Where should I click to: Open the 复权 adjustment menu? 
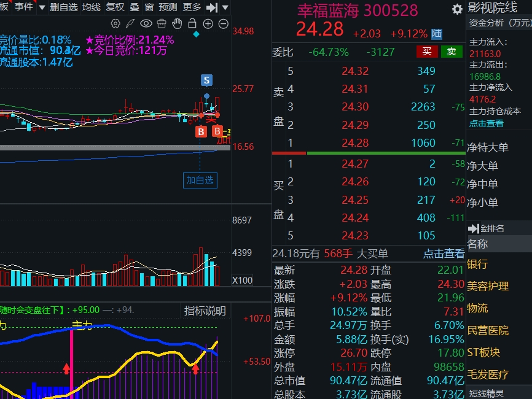coord(115,7)
